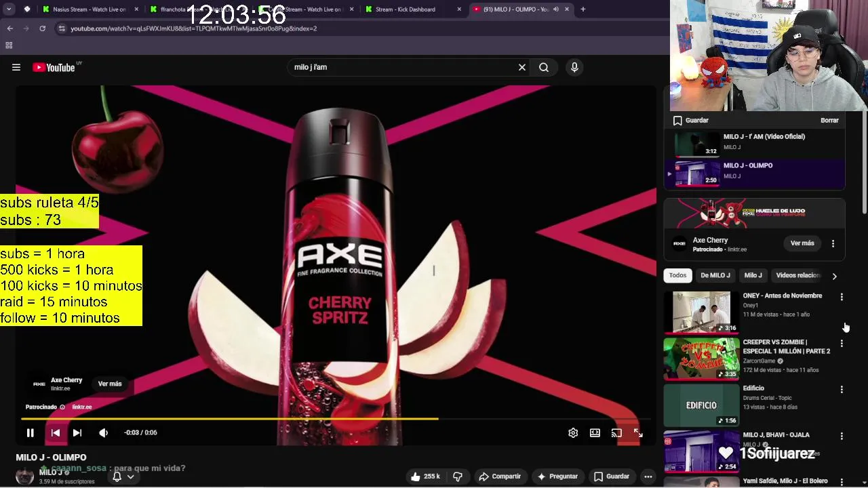868x488 pixels.
Task: Open MILO J channel avatar
Action: tap(25, 476)
